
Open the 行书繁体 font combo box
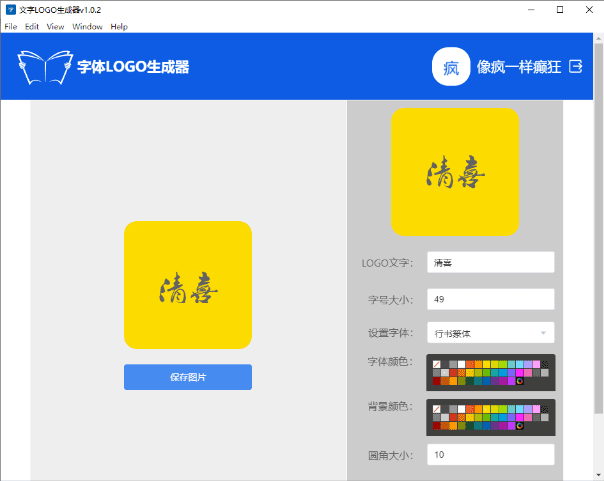pyautogui.click(x=490, y=333)
